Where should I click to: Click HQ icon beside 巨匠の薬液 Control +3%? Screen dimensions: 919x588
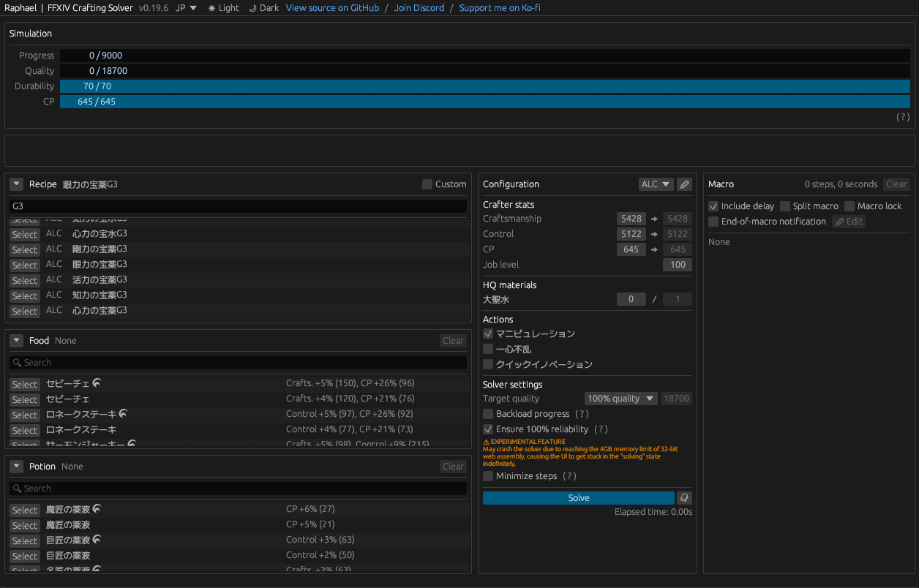point(97,540)
